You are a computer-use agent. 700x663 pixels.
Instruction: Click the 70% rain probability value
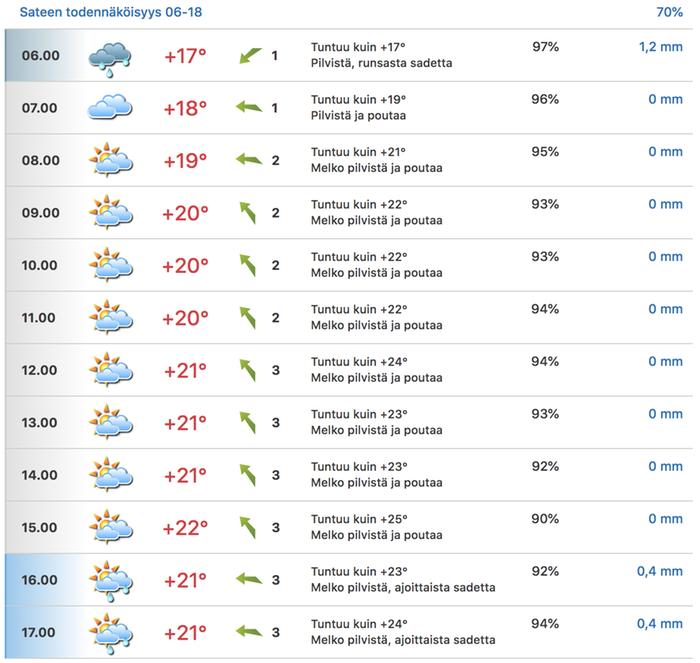(669, 12)
